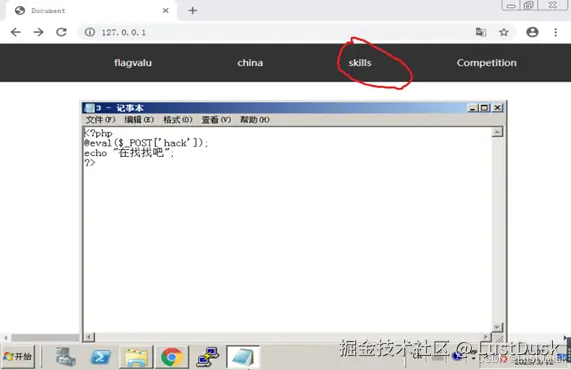Image resolution: width=571 pixels, height=370 pixels.
Task: Click the <?php opening line
Action: (98, 133)
